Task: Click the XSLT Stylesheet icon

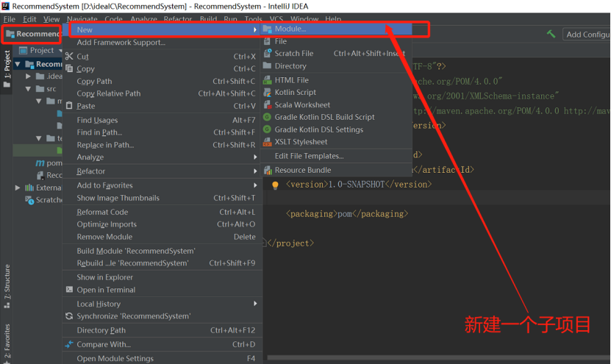Action: 268,142
